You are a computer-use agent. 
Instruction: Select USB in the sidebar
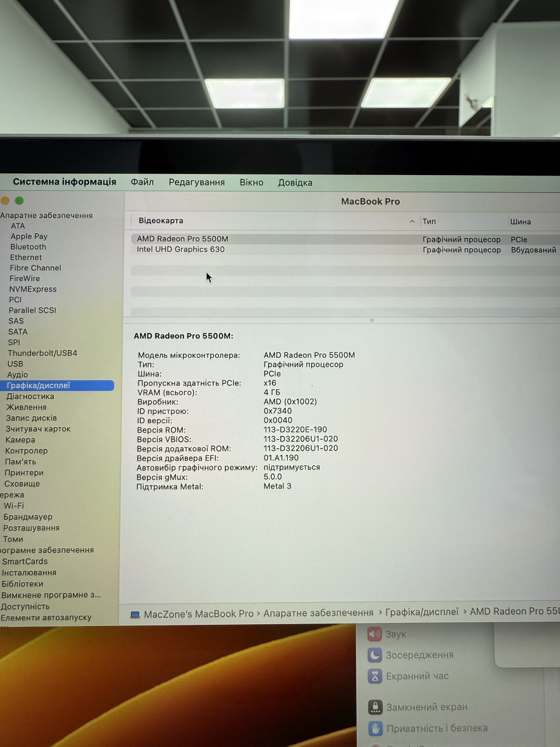click(x=15, y=364)
